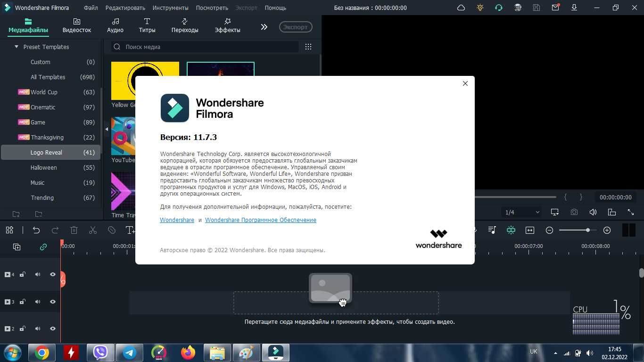Zoom in timeline with plus button
Viewport: 644px width, 362px height.
click(x=607, y=230)
